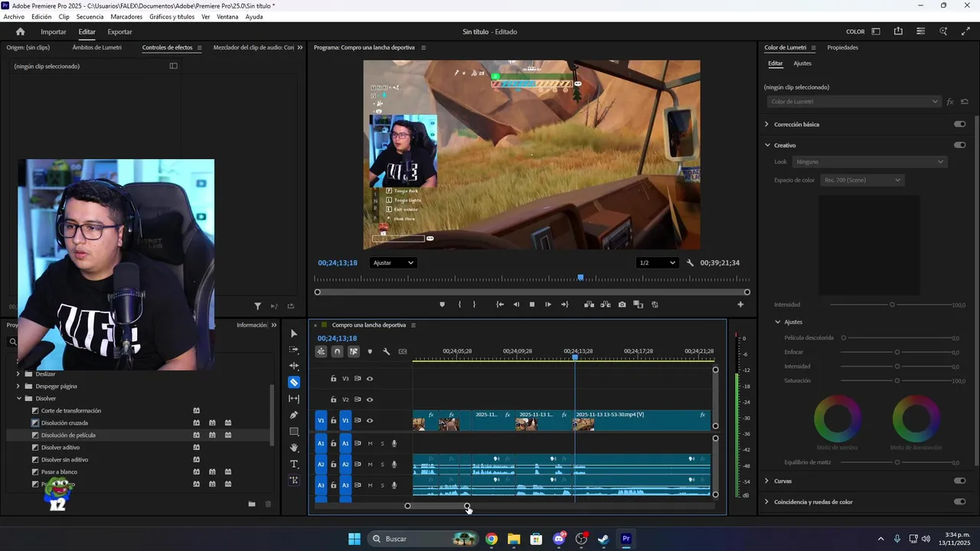980x551 pixels.
Task: Click the Extract button
Action: pos(606,305)
